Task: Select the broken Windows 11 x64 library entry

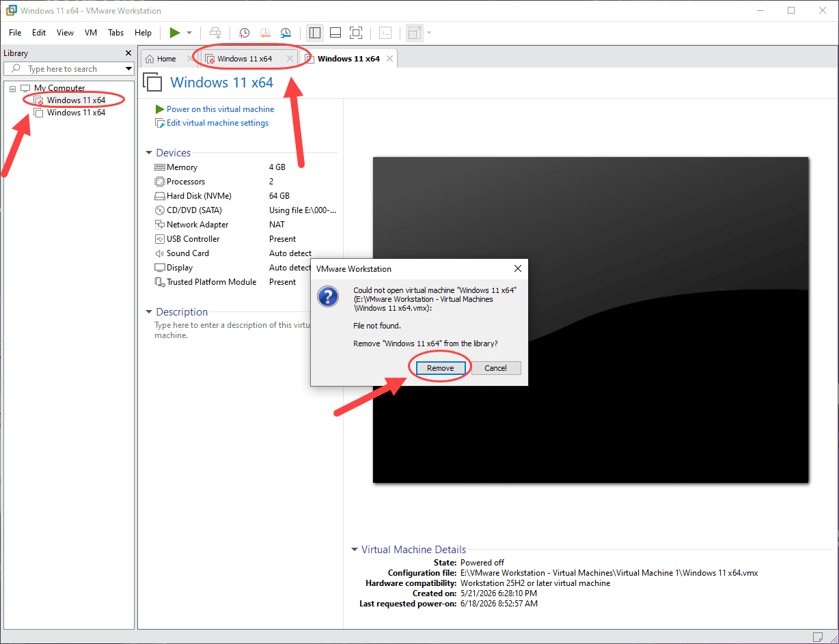Action: pos(76,100)
